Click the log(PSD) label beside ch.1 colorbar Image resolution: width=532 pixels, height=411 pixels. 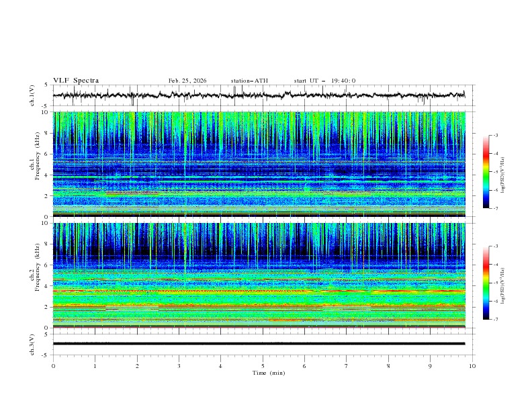point(503,175)
